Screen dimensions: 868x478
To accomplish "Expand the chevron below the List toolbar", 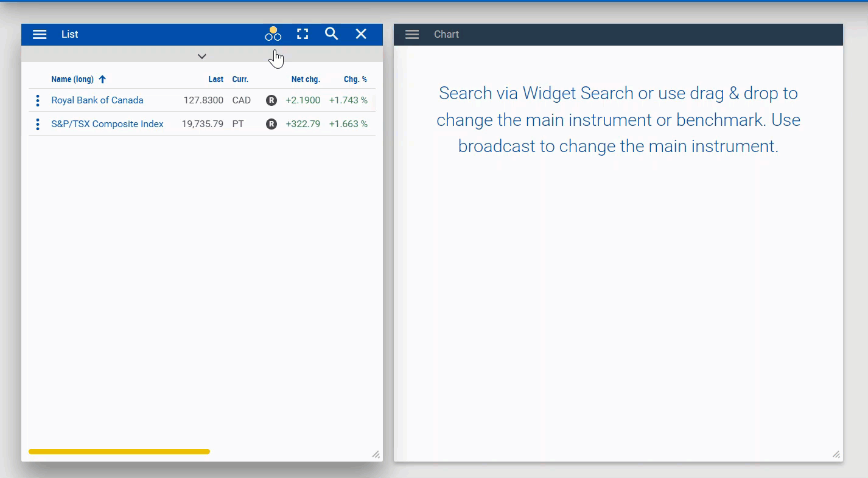I will [201, 56].
